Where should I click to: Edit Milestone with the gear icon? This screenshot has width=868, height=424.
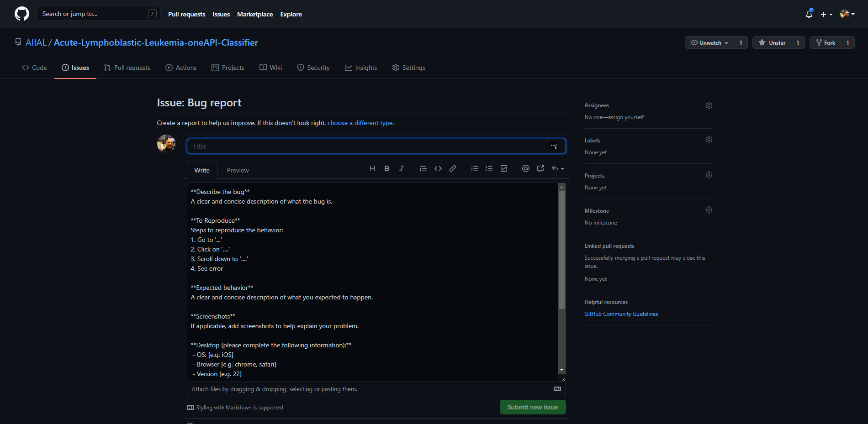[x=709, y=210]
